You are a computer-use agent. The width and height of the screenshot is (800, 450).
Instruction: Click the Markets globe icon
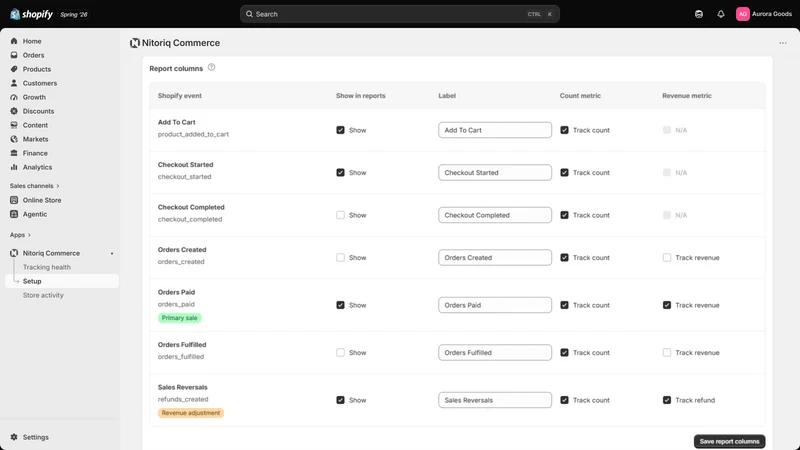click(14, 139)
